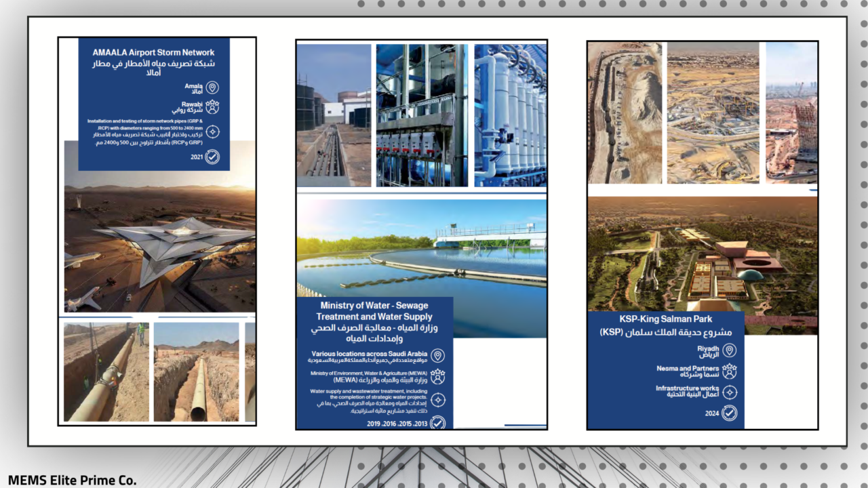The width and height of the screenshot is (868, 488).
Task: Click the 'Riyadh' location text
Action: point(707,348)
